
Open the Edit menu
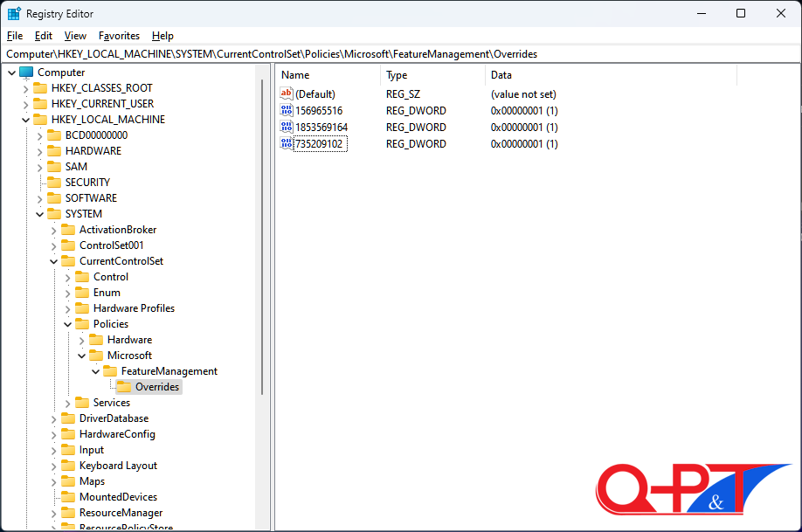coord(44,36)
